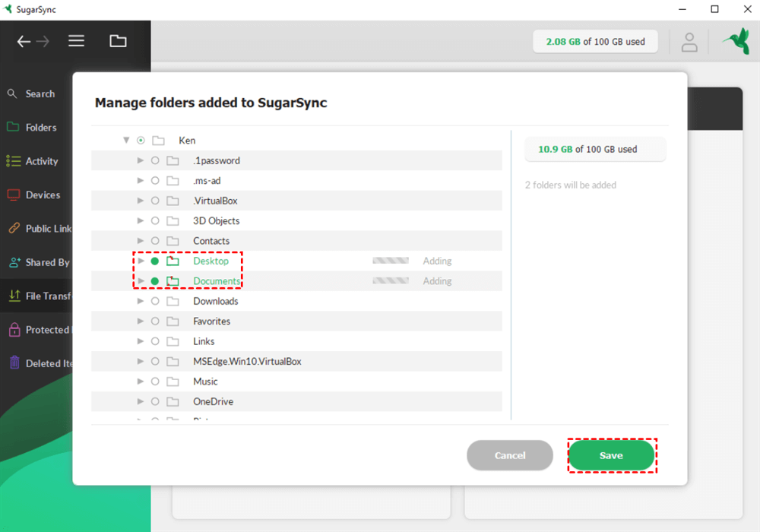Click the Documents green folder icon
The height and width of the screenshot is (532, 760).
coord(173,281)
